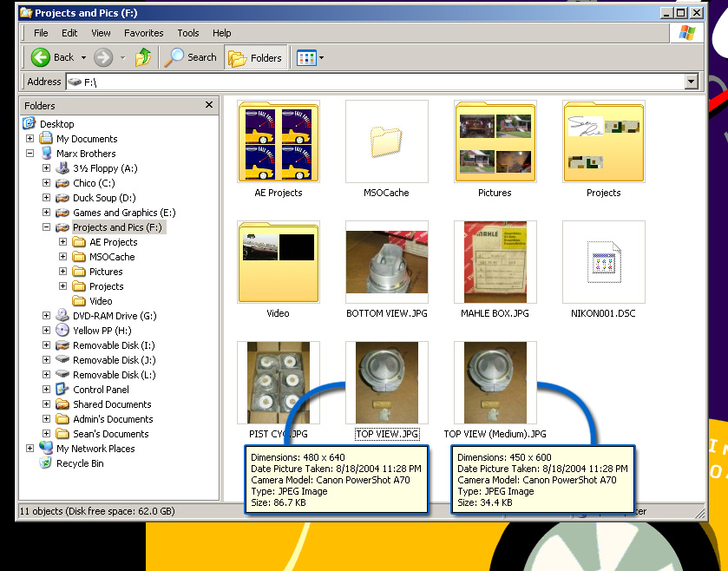Select the Shared Documents folder icon

(62, 404)
